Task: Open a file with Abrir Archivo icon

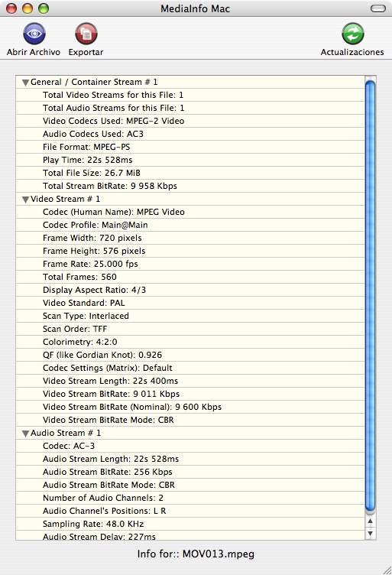Action: [x=34, y=34]
